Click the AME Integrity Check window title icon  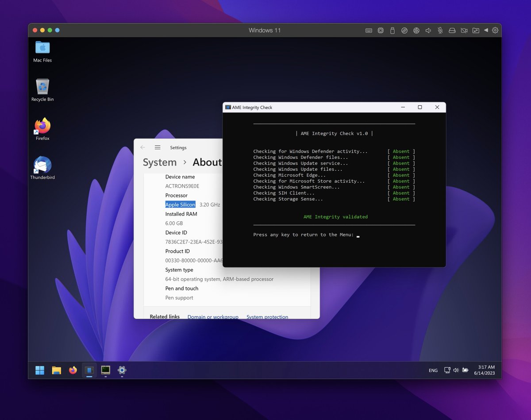[228, 107]
